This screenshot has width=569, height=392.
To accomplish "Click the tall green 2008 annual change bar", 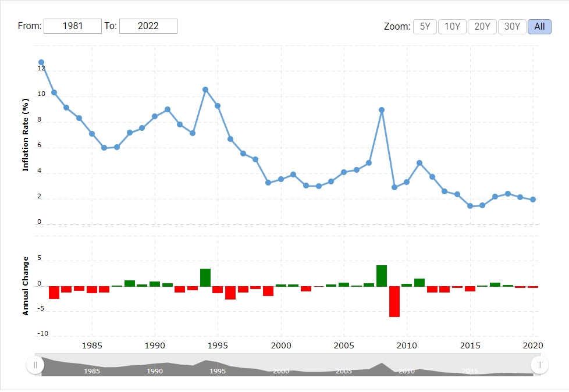I will 382,276.
